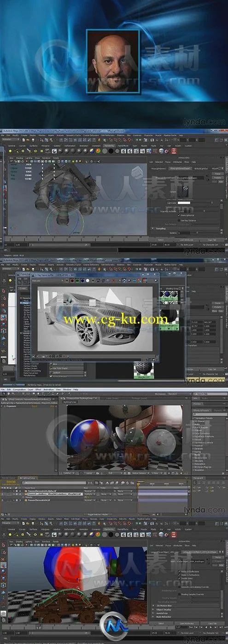Viewport: 228px width, 644px height.
Task: Toggle the Dome Spherical checkbox
Action: (x=179, y=215)
